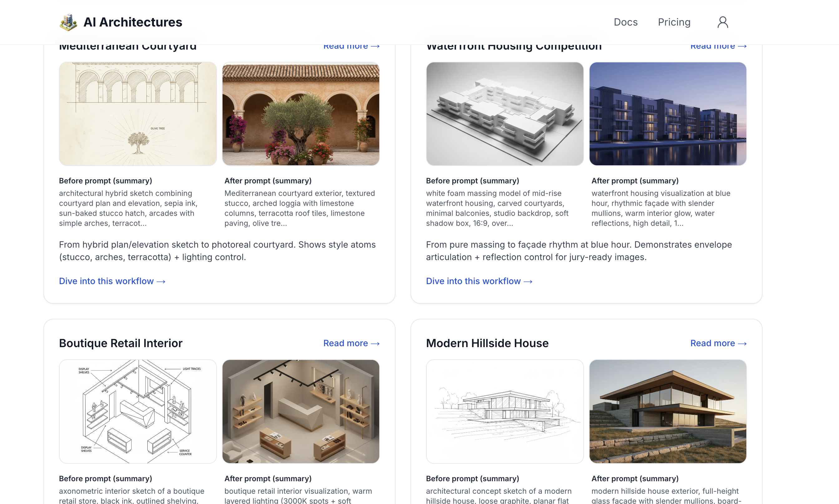The width and height of the screenshot is (839, 504).
Task: Click the Boutique Retail Interior heading
Action: [120, 343]
